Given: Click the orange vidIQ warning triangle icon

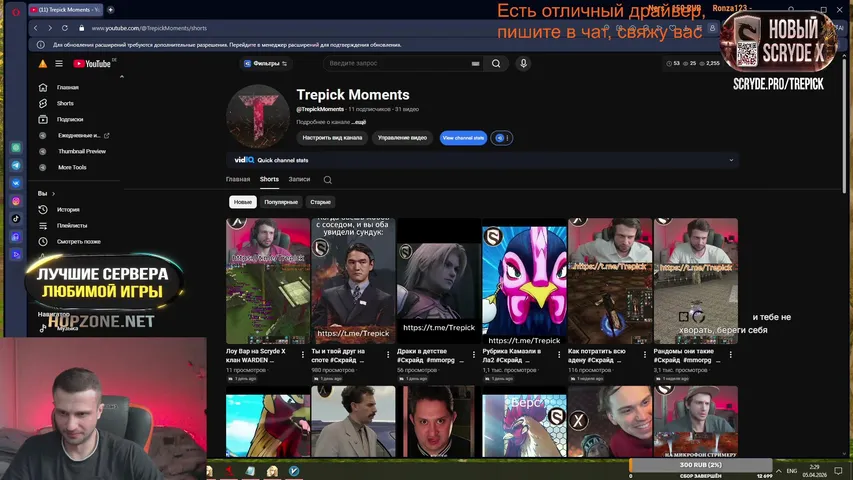Looking at the screenshot, I should click(x=42, y=64).
